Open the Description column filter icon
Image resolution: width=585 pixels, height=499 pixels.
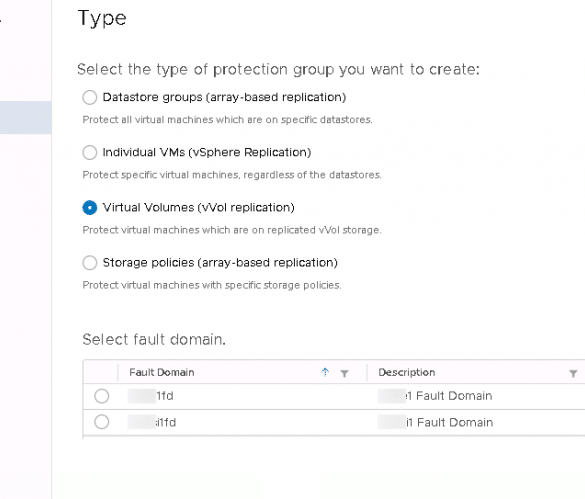coord(573,373)
